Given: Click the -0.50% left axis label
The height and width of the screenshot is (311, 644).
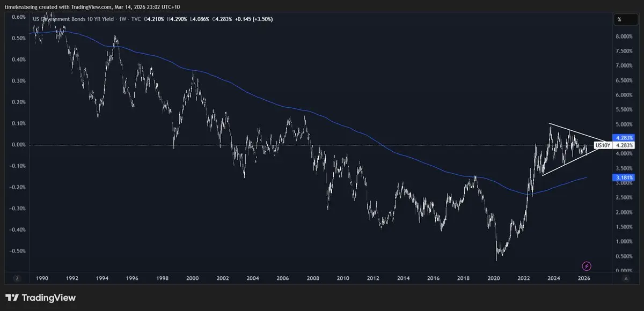Looking at the screenshot, I should [17, 251].
